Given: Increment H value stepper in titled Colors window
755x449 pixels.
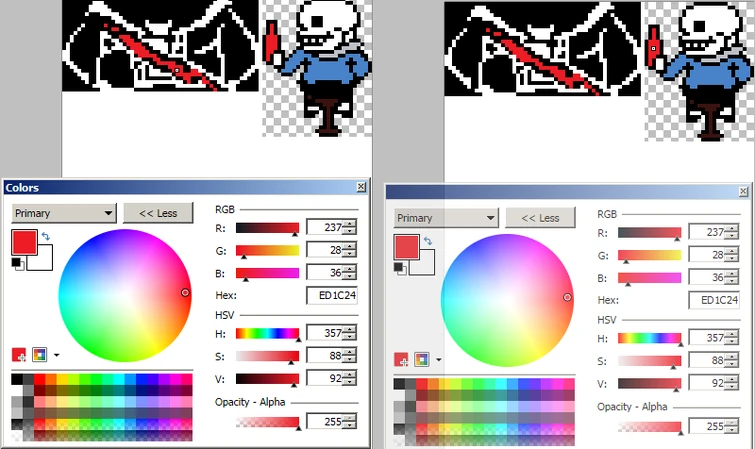Looking at the screenshot, I should pos(350,329).
